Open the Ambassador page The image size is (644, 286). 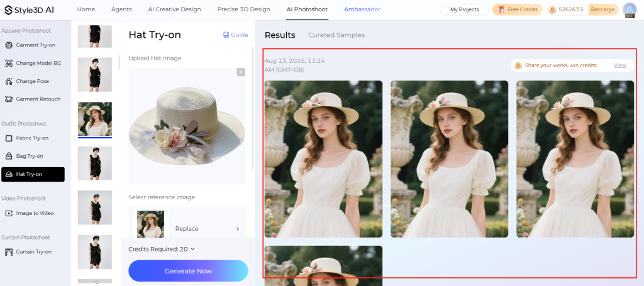click(362, 9)
